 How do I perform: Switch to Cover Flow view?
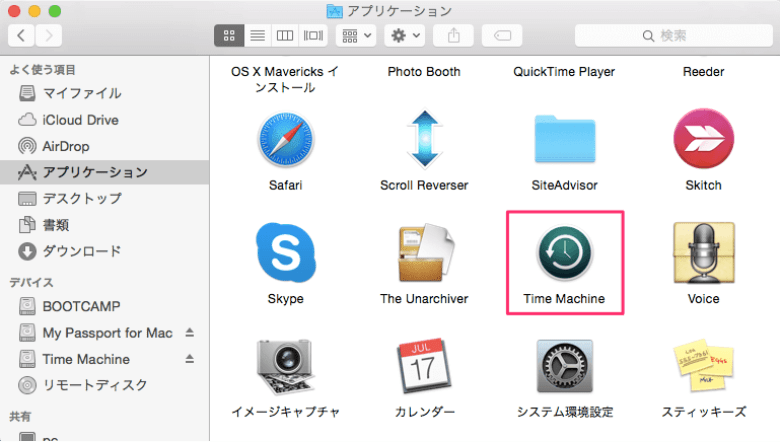coord(313,35)
